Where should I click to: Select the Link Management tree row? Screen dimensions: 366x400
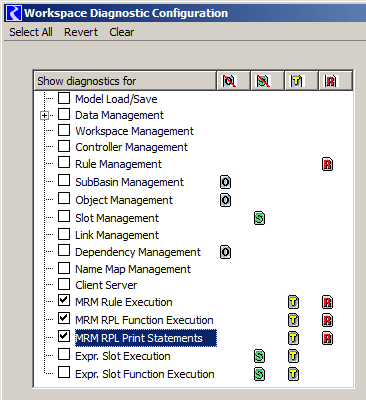117,235
